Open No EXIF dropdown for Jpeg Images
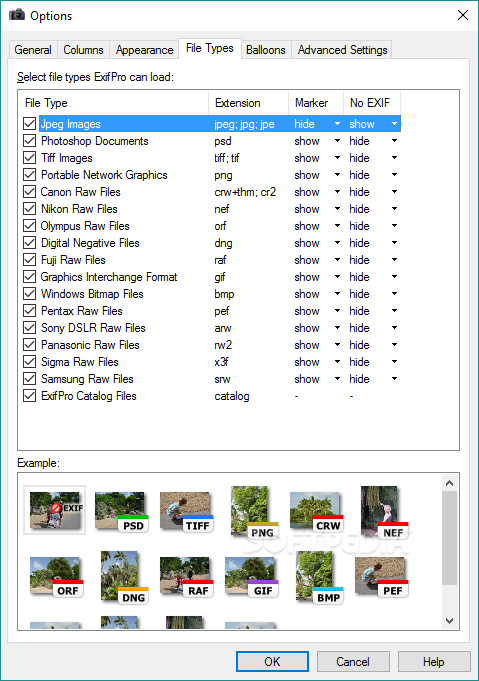Image resolution: width=479 pixels, height=681 pixels. pyautogui.click(x=394, y=124)
